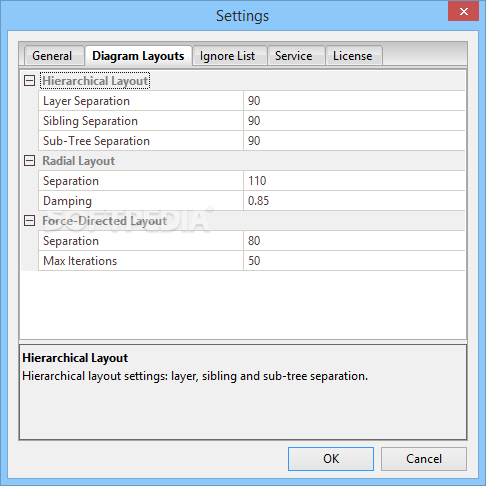Select the Hierarchical Layout category header
The image size is (486, 486).
tap(95, 81)
